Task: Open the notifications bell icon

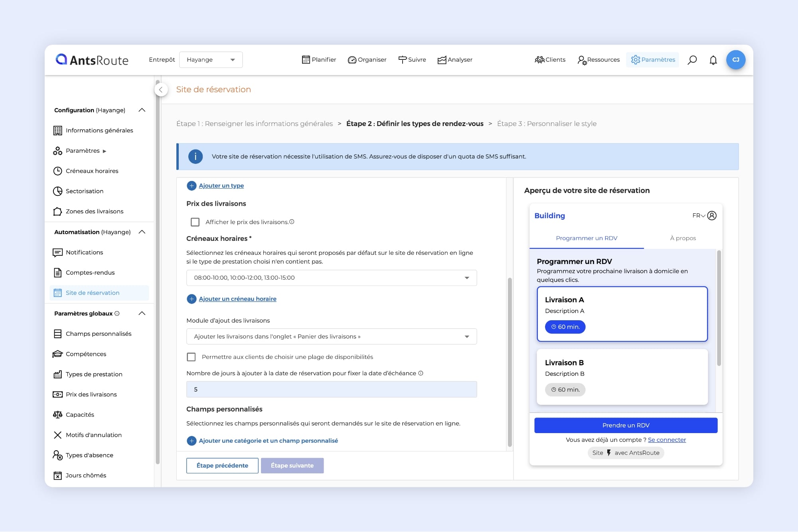Action: click(713, 60)
